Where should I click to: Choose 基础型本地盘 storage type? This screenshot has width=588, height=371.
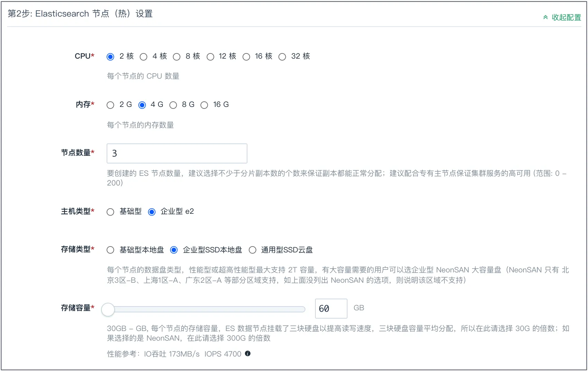[110, 250]
